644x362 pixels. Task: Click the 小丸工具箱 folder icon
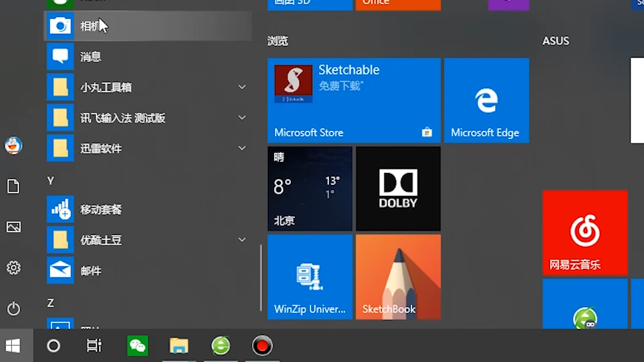click(60, 87)
